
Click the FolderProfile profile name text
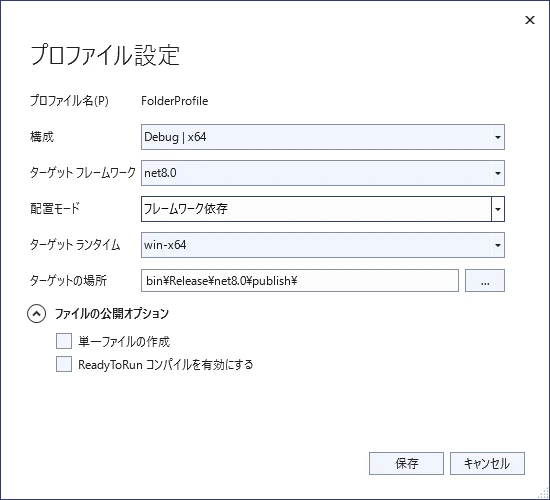175,101
